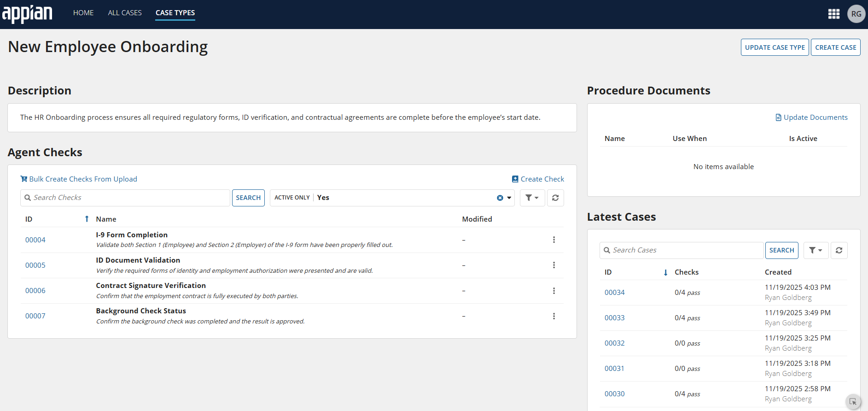Refresh the Latest Cases list
The width and height of the screenshot is (868, 411).
[839, 250]
